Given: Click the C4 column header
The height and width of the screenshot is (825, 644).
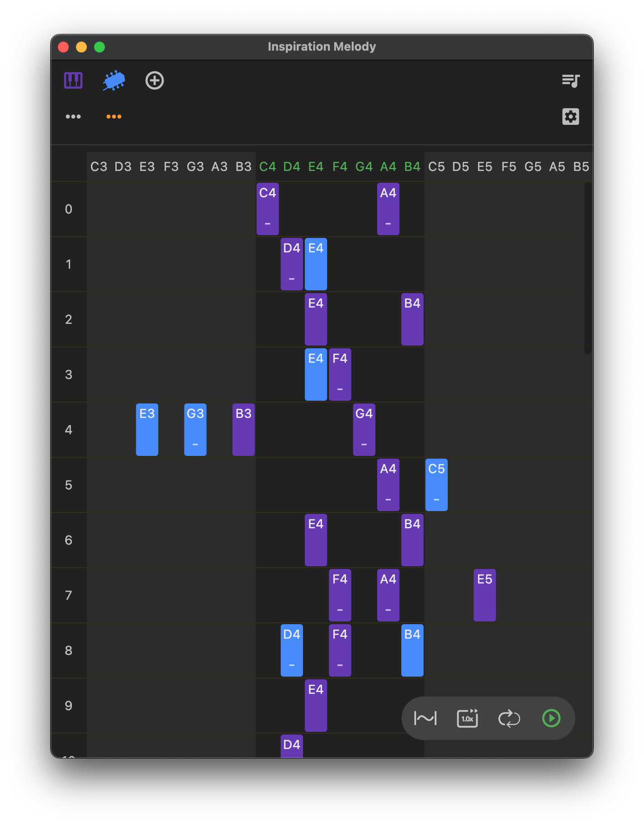Looking at the screenshot, I should click(x=268, y=167).
